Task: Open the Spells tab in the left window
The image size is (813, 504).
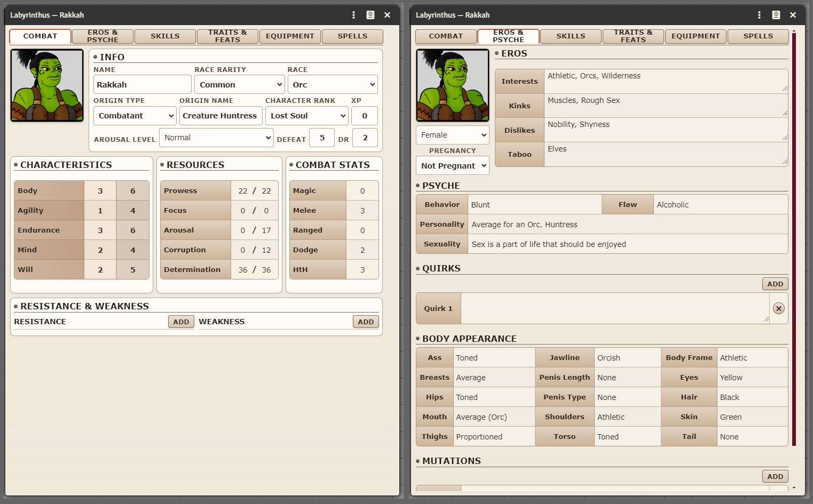Action: (352, 36)
